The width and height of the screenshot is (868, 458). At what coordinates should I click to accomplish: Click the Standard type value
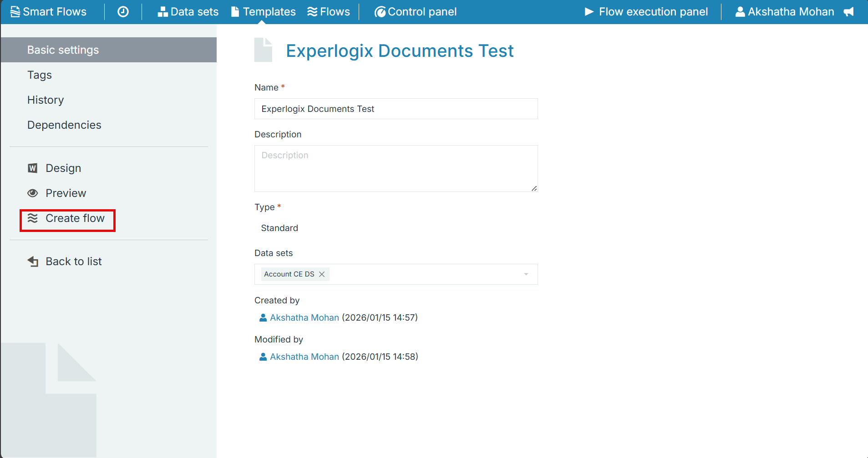tap(279, 228)
